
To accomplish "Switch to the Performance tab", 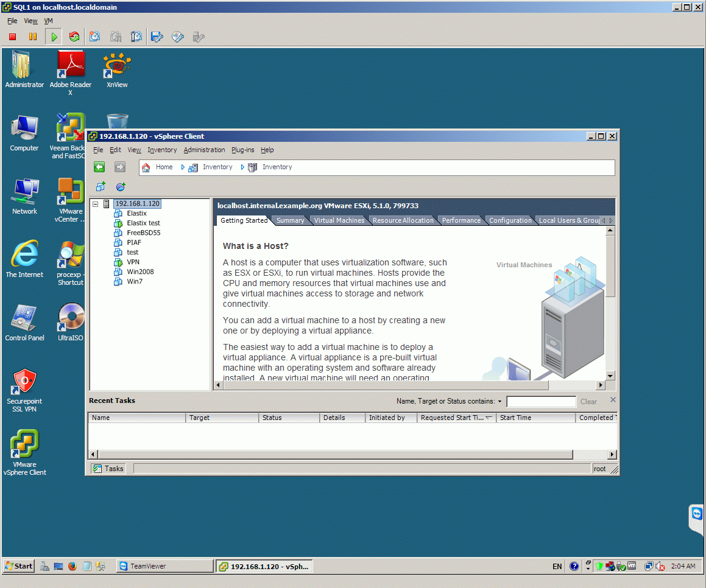I will (461, 220).
